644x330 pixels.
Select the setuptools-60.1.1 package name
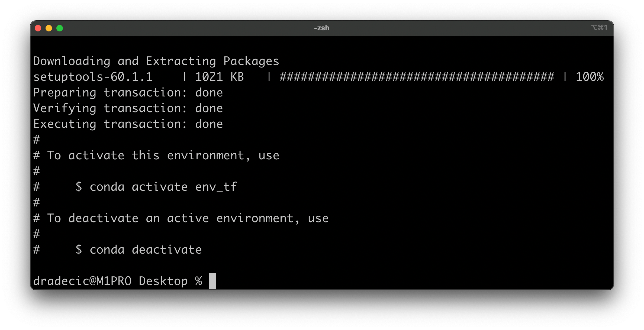[x=93, y=77]
